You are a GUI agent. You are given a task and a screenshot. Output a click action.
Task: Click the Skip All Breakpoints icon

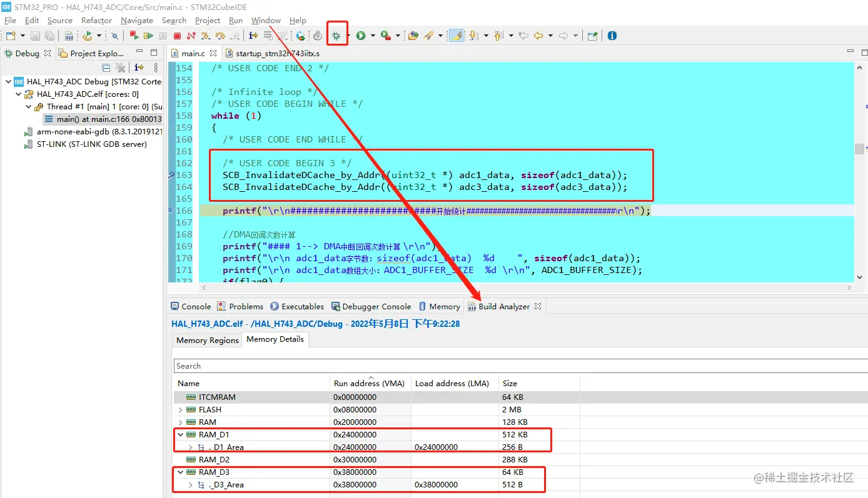[115, 36]
